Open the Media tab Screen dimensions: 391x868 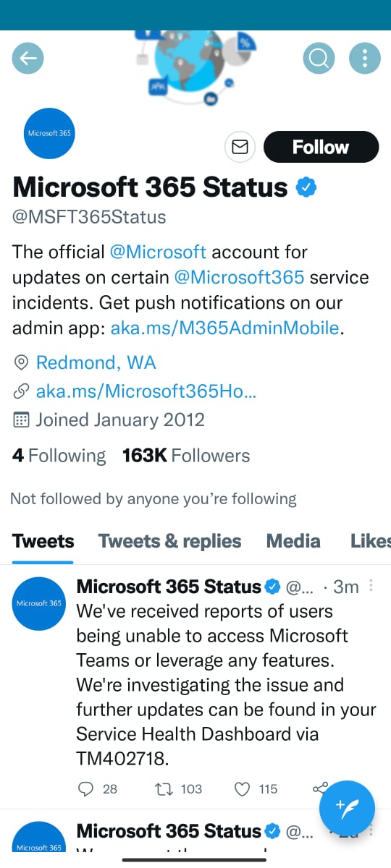(293, 541)
